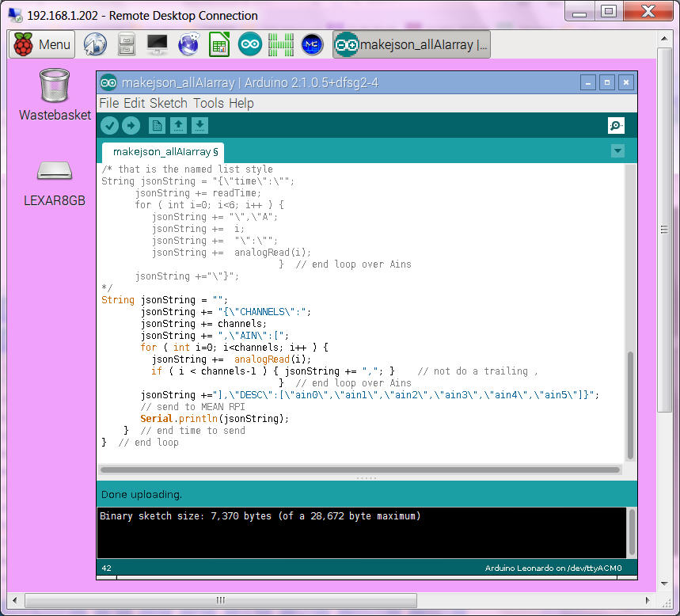
Task: Launch the web browser globe icon
Action: 95,44
